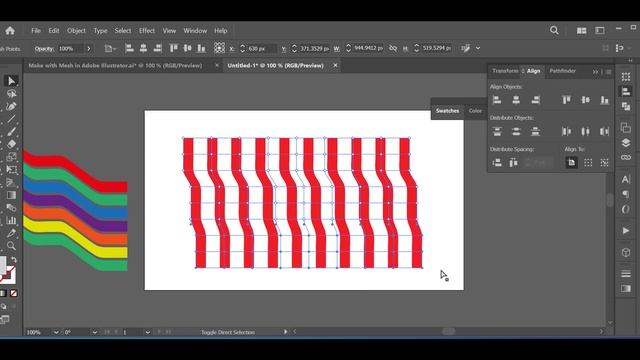Click Horizontal Distribute Center button
Viewport: 640px width, 360px height.
point(585,131)
